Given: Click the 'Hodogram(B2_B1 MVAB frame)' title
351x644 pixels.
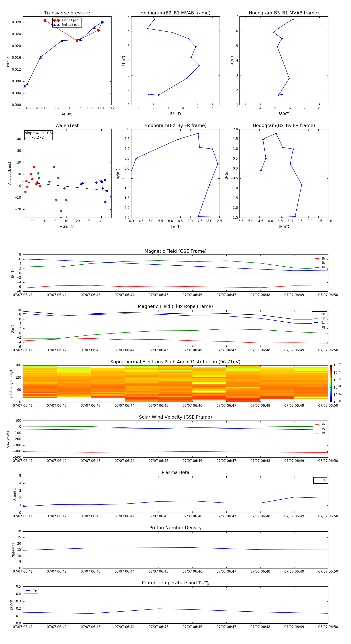Looking at the screenshot, I should tap(175, 13).
